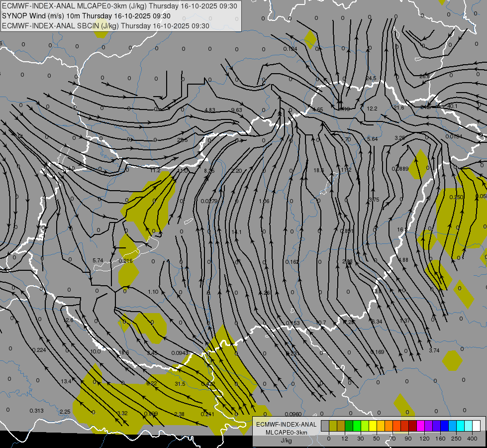Click the map value 5.64
The width and height of the screenshot is (487, 448).
373,139
